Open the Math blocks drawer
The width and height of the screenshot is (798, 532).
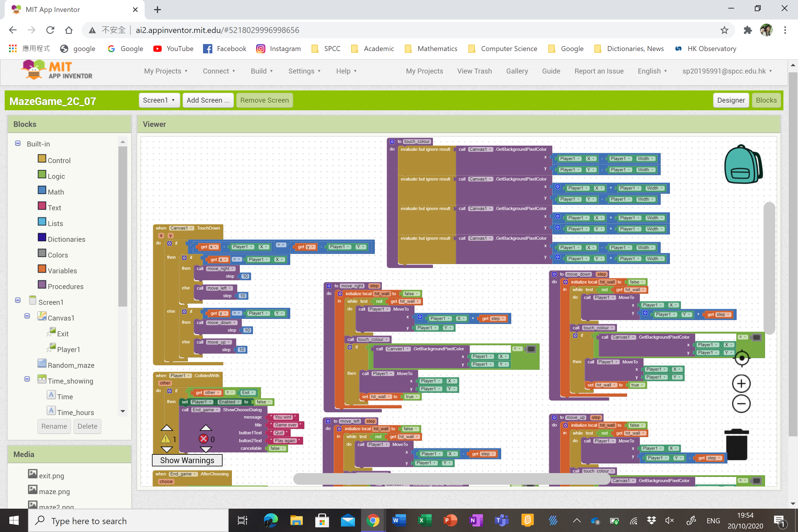[55, 191]
